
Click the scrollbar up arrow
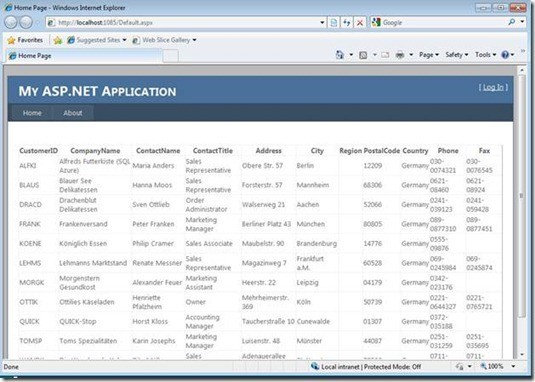[x=522, y=70]
